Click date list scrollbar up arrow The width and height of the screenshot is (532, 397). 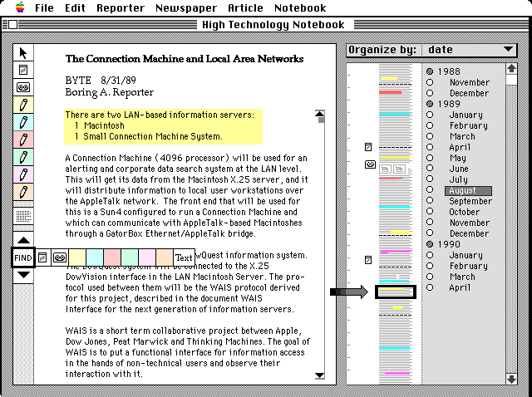click(511, 68)
